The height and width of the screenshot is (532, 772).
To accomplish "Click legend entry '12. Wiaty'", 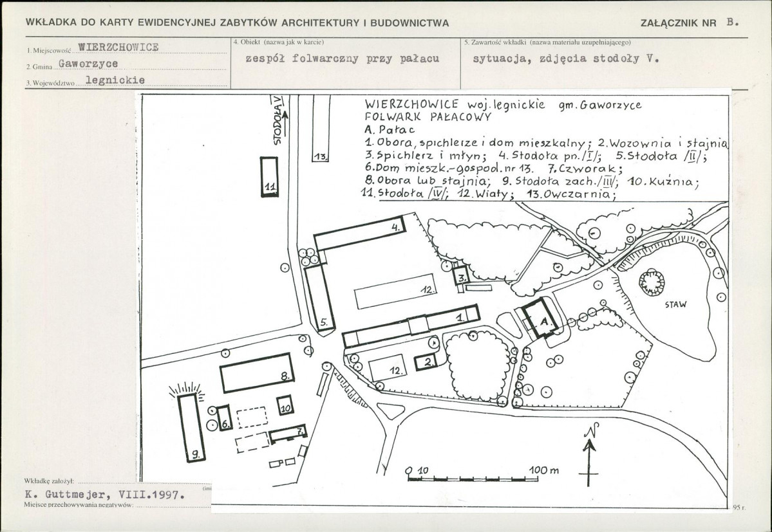I will (x=485, y=194).
